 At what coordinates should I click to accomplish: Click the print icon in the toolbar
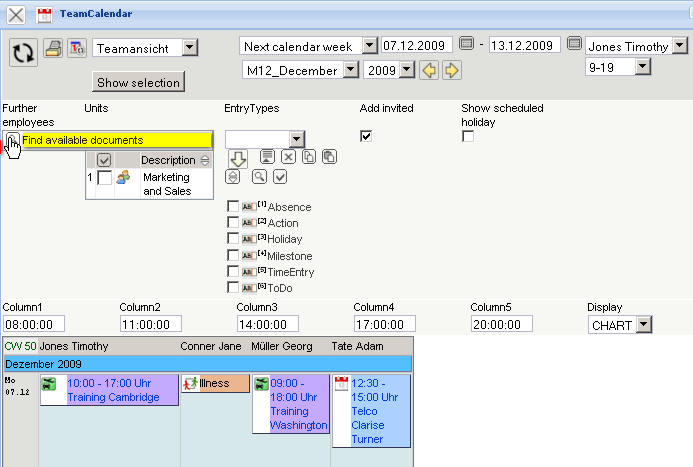point(52,48)
